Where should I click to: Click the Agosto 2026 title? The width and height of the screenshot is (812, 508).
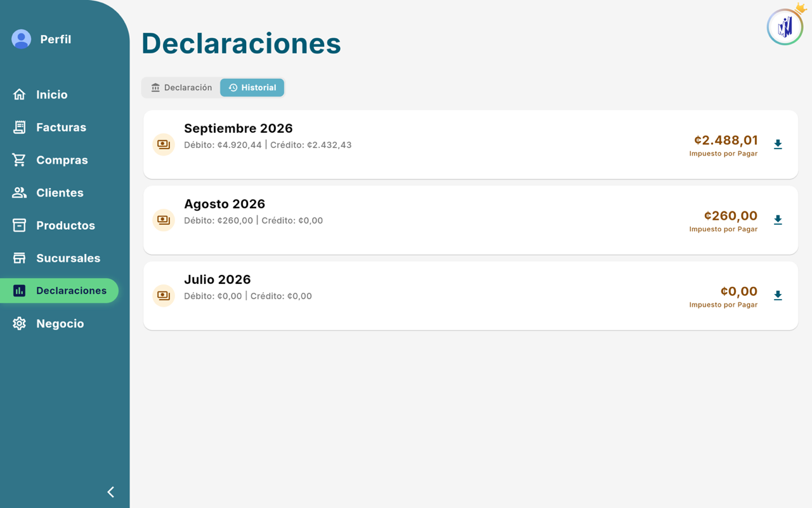(x=225, y=204)
